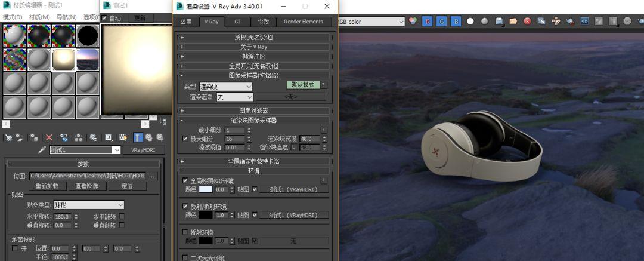
Task: Click the Get Material icon in material editor
Action: [x=8, y=137]
